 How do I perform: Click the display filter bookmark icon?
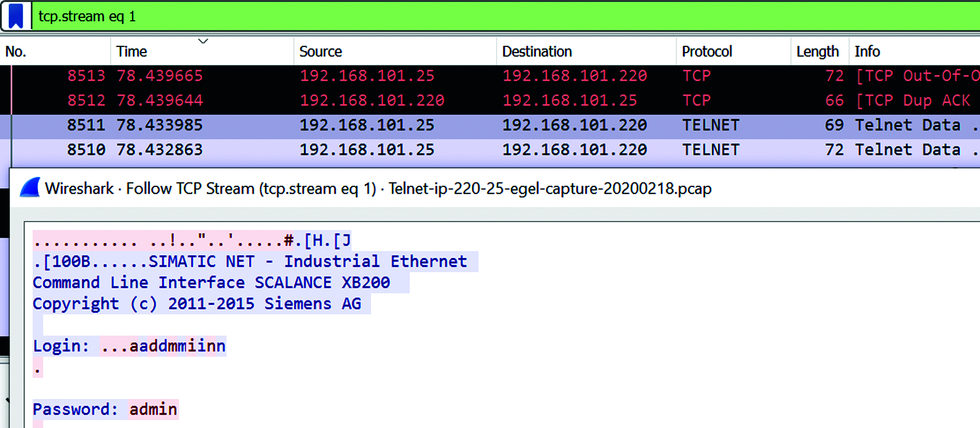click(x=16, y=16)
